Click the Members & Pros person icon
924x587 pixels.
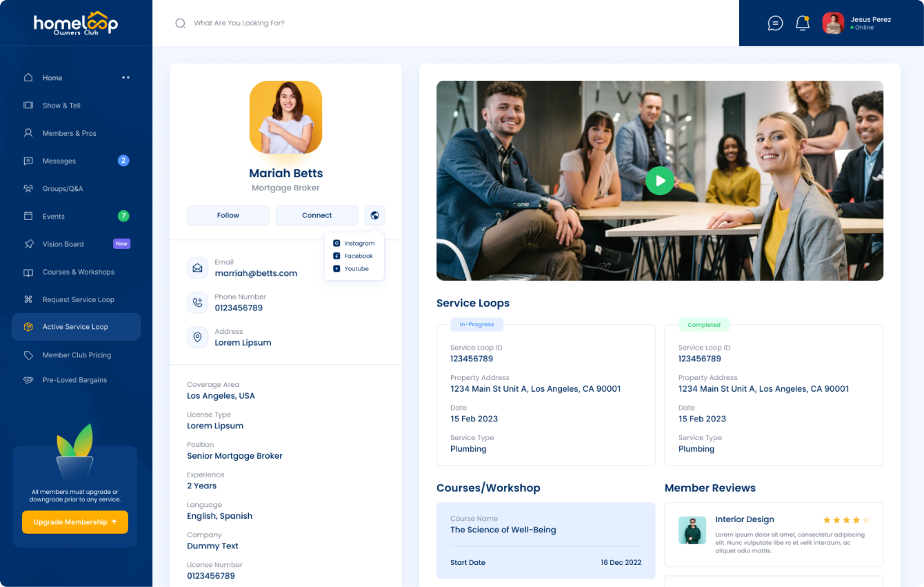pyautogui.click(x=28, y=132)
